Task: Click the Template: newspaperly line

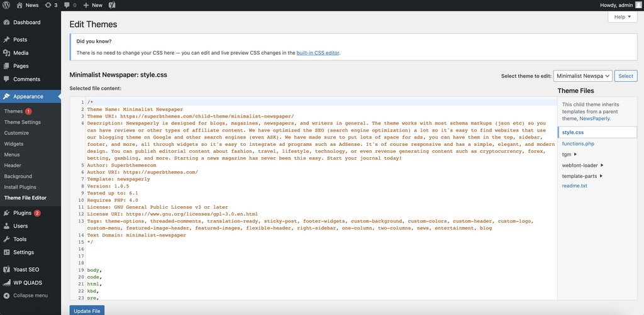Action: click(x=119, y=179)
